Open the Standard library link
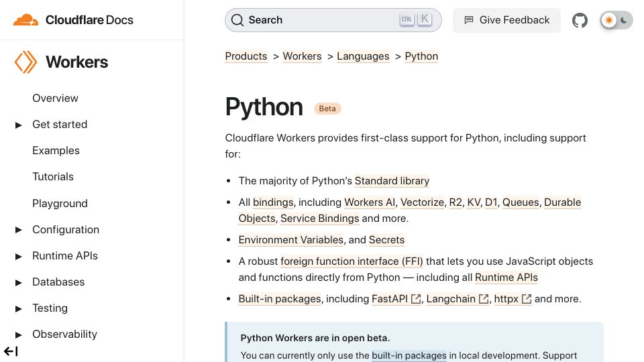 coord(392,181)
